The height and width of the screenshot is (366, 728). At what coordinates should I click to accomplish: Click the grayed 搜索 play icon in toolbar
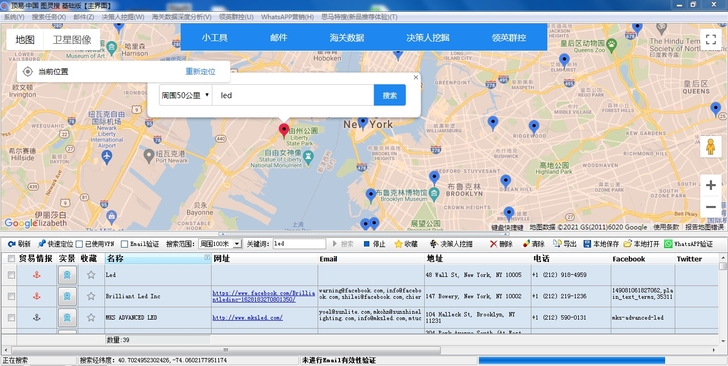click(x=335, y=244)
